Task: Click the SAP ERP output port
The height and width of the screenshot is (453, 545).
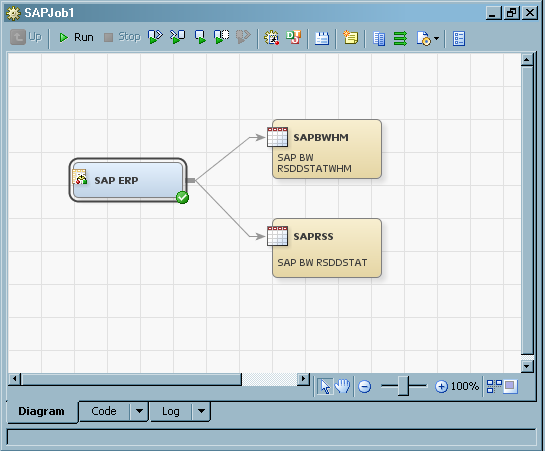Action: point(191,180)
